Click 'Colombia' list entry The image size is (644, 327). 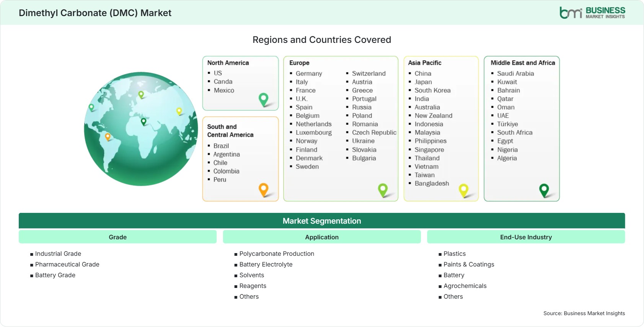pyautogui.click(x=226, y=171)
